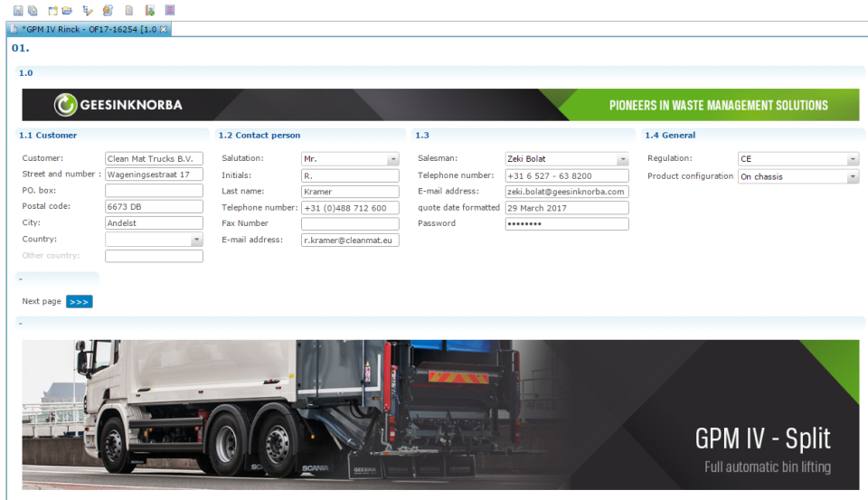
Task: Go to next page with >>> button
Action: [x=80, y=302]
